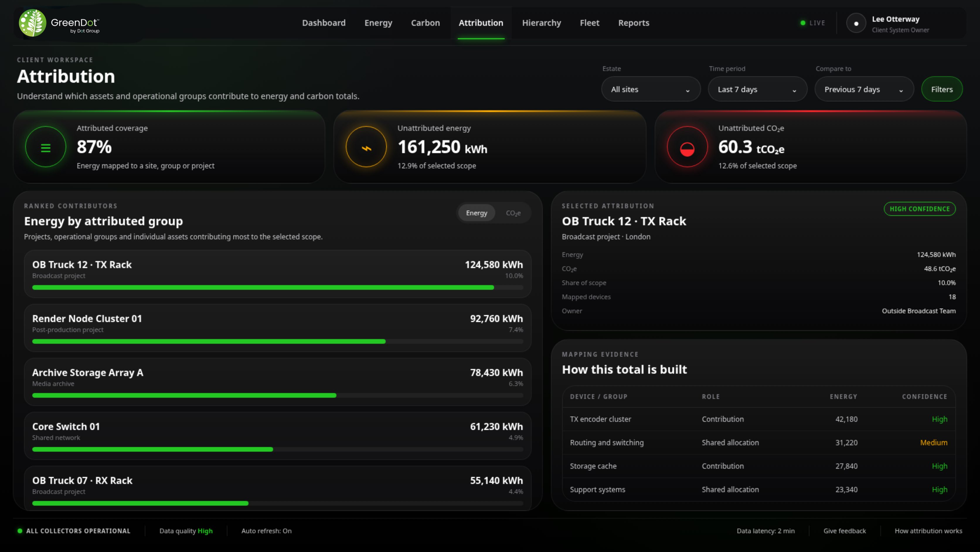Switch ranked contributors to CO₂e view

[x=513, y=213]
